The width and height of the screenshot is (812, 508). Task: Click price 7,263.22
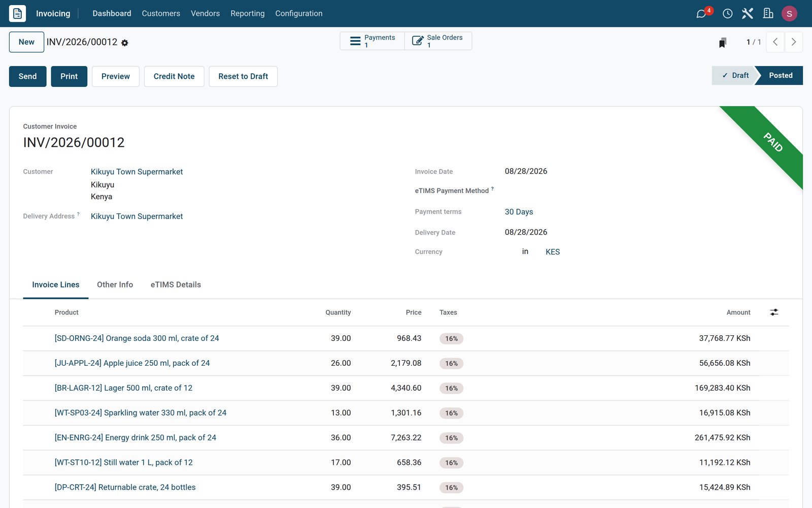[406, 438]
